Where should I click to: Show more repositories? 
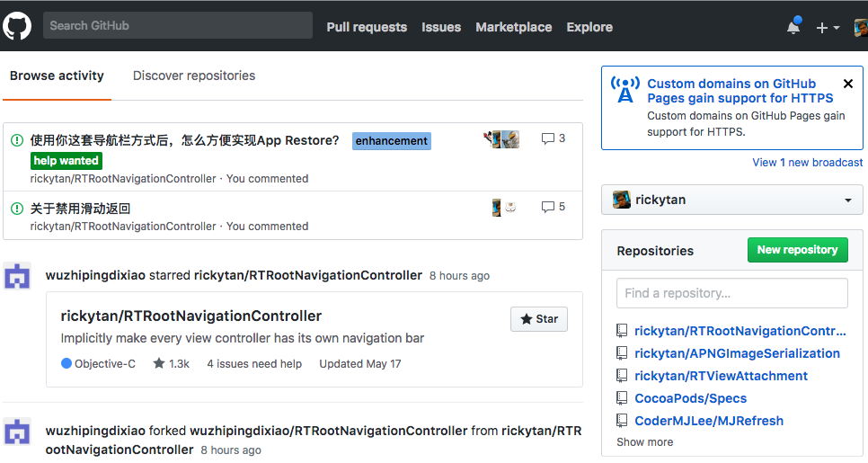[x=645, y=442]
